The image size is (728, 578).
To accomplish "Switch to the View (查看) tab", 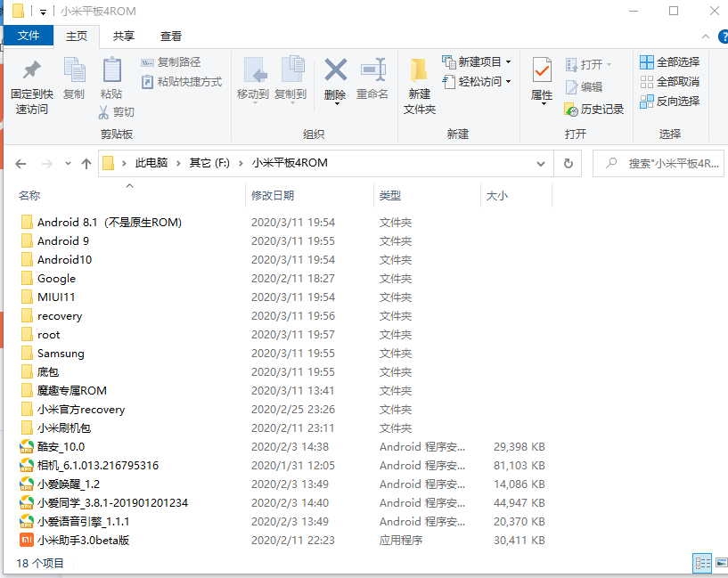I will (171, 37).
